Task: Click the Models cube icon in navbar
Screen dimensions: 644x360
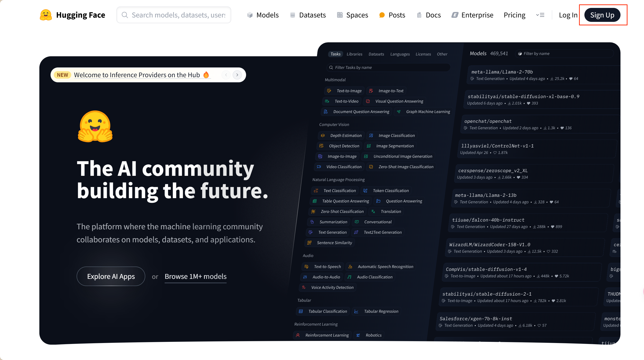Action: click(x=250, y=15)
